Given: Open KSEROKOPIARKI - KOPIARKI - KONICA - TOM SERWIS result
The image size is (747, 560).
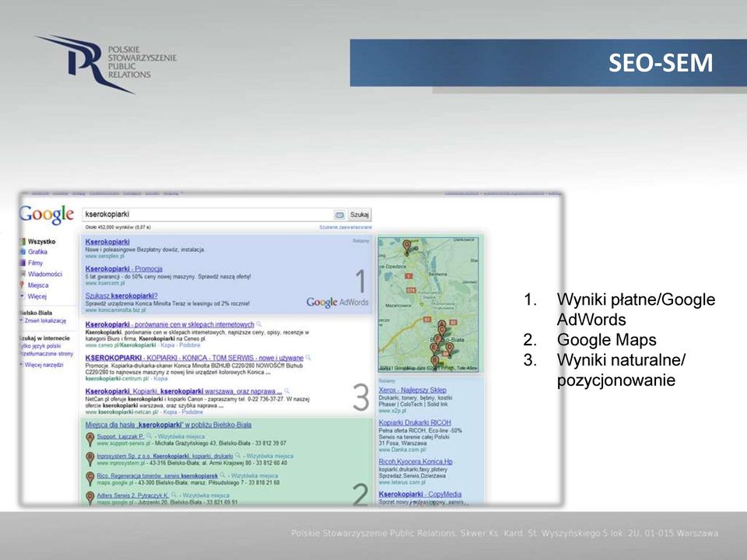Looking at the screenshot, I should click(x=195, y=358).
